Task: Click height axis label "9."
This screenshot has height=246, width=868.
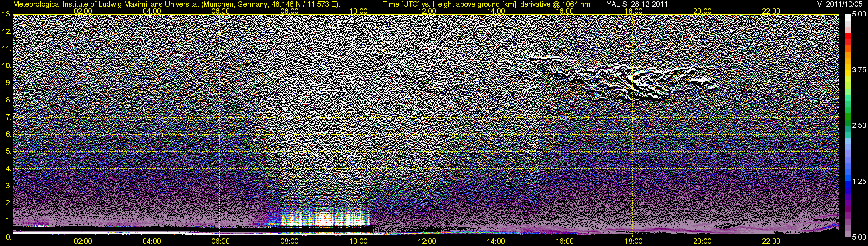Action: coord(8,83)
